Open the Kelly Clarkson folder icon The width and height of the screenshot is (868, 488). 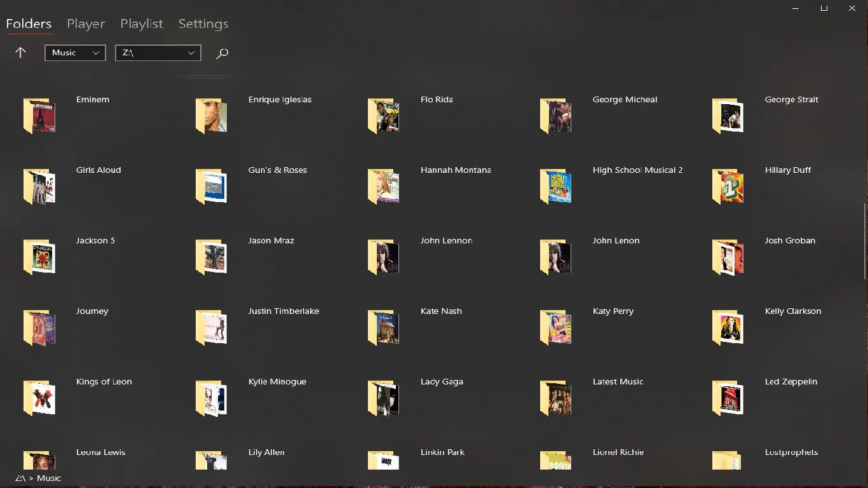(x=728, y=327)
